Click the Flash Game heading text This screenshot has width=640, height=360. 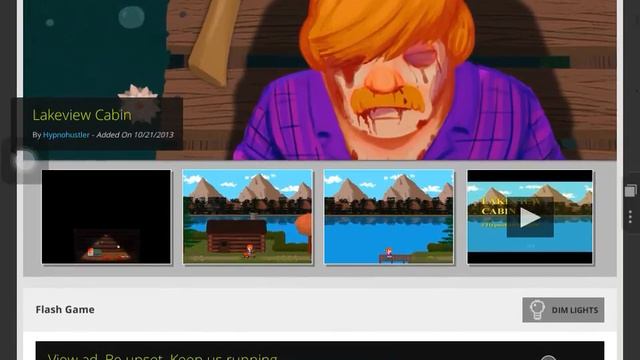pyautogui.click(x=65, y=309)
